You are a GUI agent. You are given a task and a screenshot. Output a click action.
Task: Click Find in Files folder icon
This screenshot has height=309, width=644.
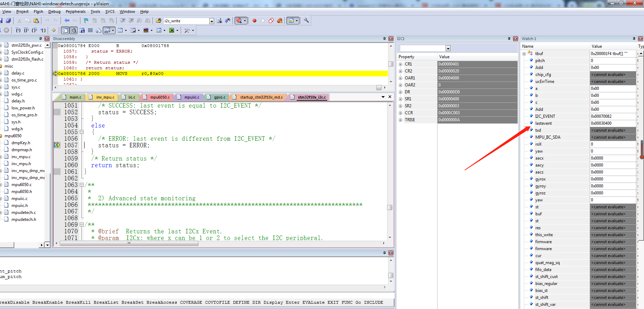(158, 21)
